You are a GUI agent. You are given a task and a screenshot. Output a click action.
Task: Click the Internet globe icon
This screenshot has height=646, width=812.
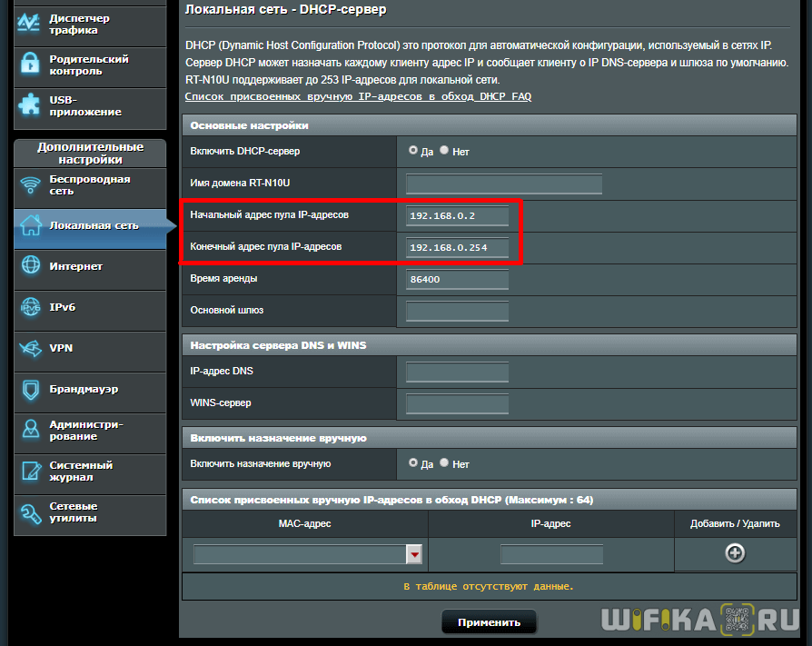(x=32, y=266)
